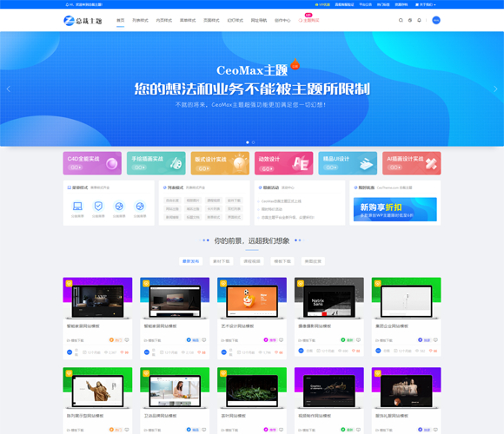Screen dimensions: 504x434
Task: Open the 茶叶网站模板 thumbnail
Action: pos(252,388)
